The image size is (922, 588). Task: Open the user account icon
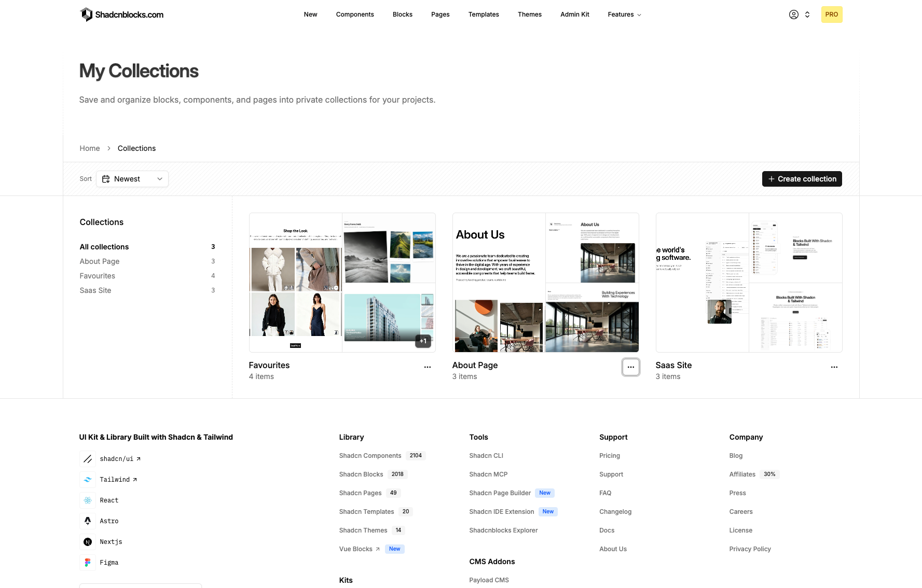794,15
